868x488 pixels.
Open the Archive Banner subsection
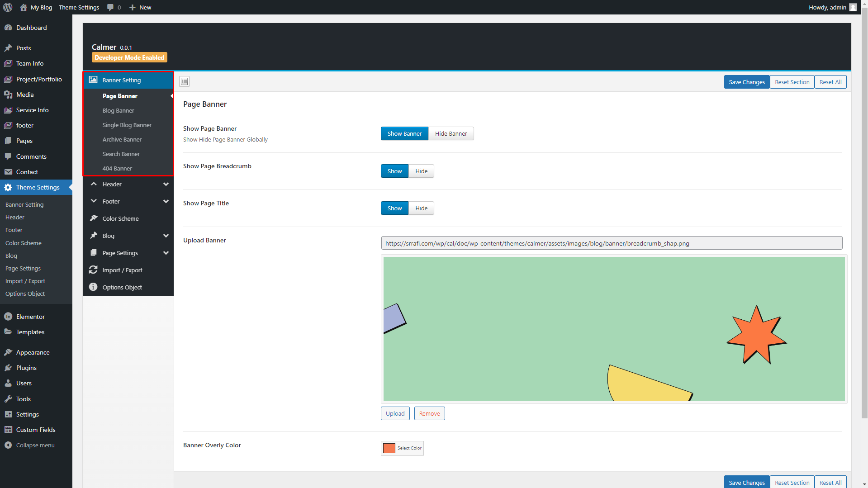pyautogui.click(x=122, y=139)
